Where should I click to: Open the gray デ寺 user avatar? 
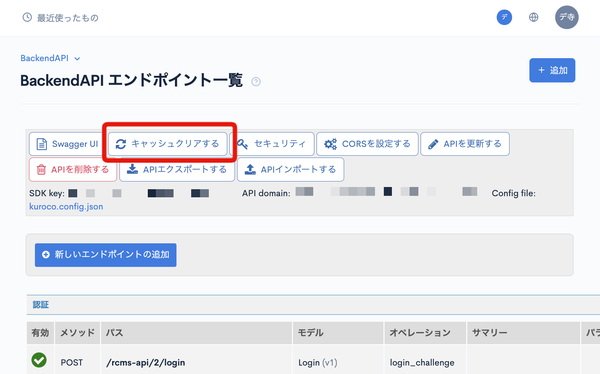pos(567,17)
